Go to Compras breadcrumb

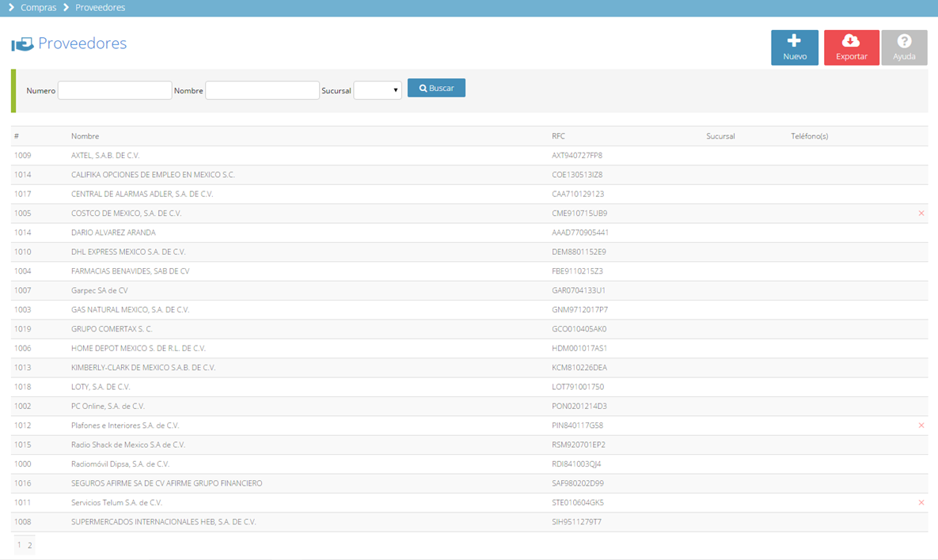[x=38, y=8]
